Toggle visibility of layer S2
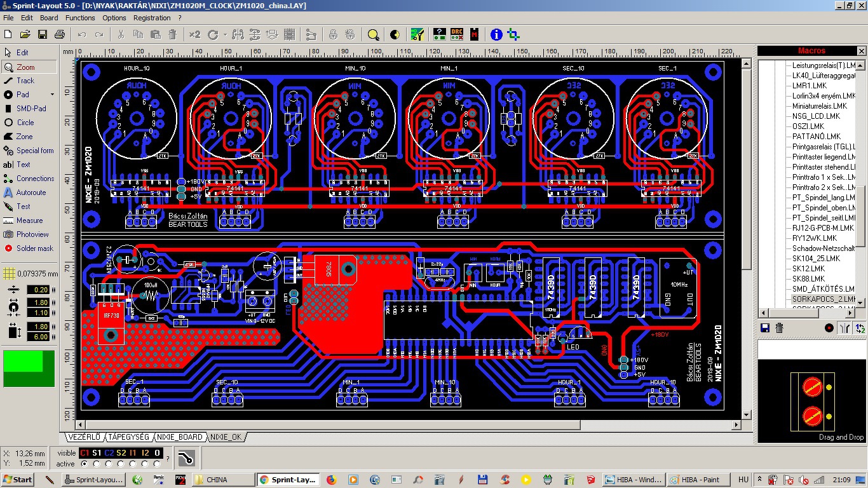 coord(121,453)
